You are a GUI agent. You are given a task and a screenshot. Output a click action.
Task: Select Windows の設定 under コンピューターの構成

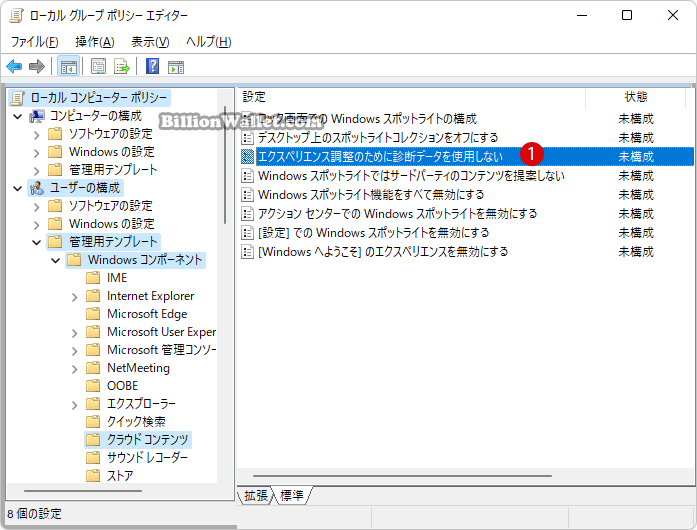[x=112, y=152]
